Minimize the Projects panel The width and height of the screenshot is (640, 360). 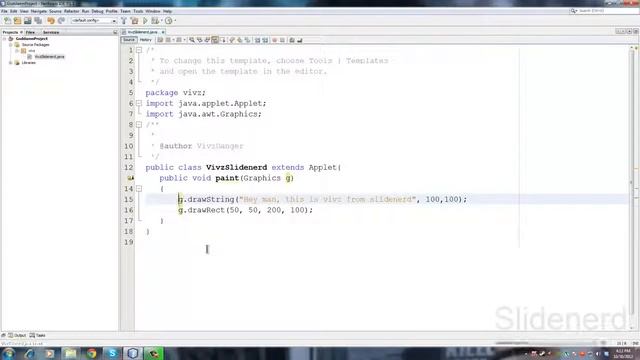[x=115, y=32]
